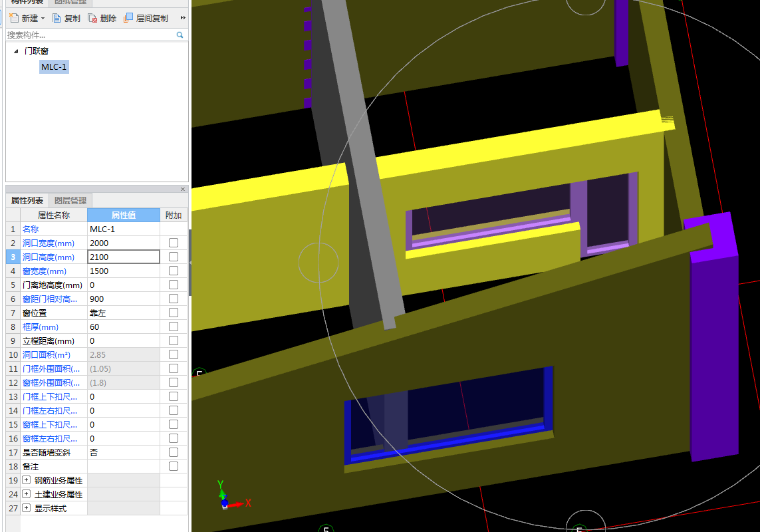Click the 名称 value MLC-1
This screenshot has height=532, width=760.
(124, 229)
